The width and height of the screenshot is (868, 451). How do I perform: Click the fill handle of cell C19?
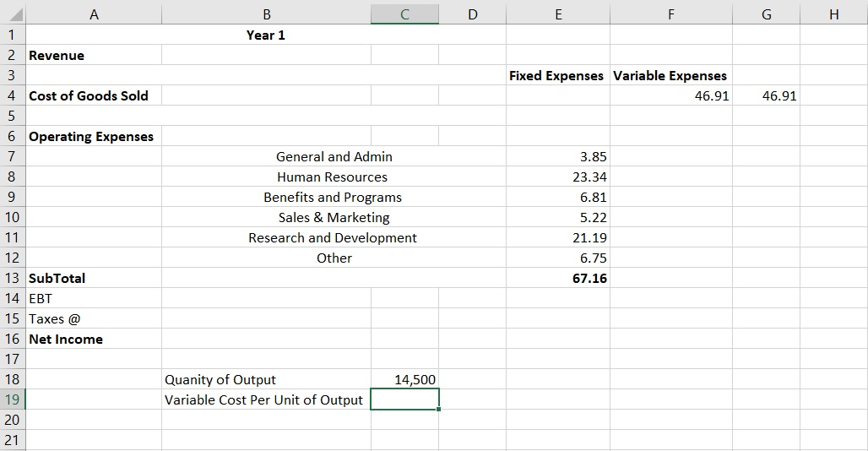pyautogui.click(x=438, y=410)
